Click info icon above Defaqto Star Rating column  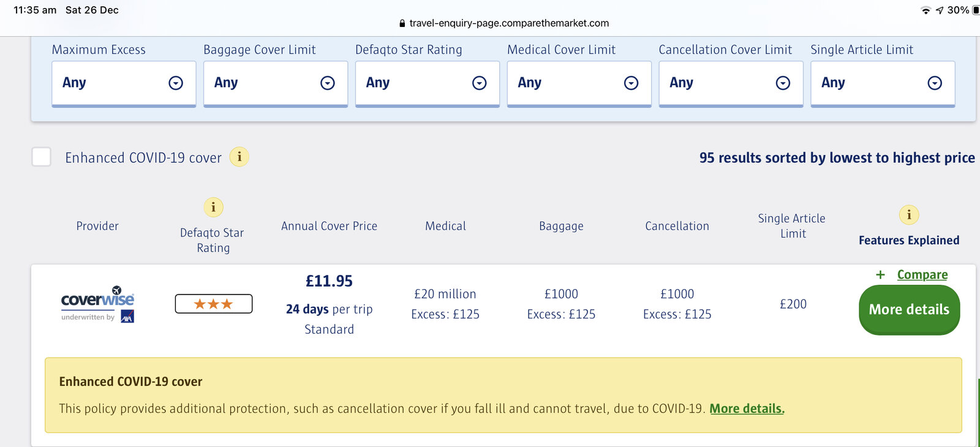tap(213, 208)
